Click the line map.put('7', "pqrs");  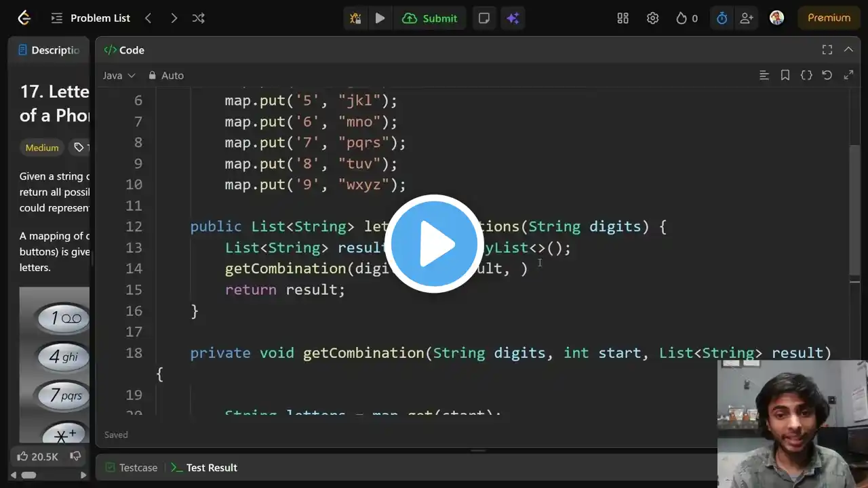pyautogui.click(x=315, y=143)
